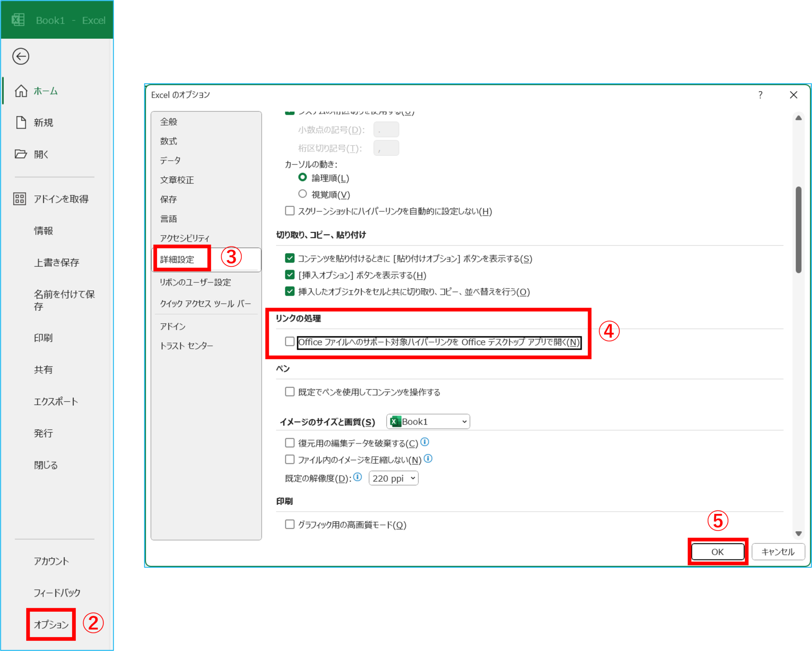This screenshot has width=812, height=651.
Task: Click the back arrow to exit Backstage view
Action: click(21, 56)
